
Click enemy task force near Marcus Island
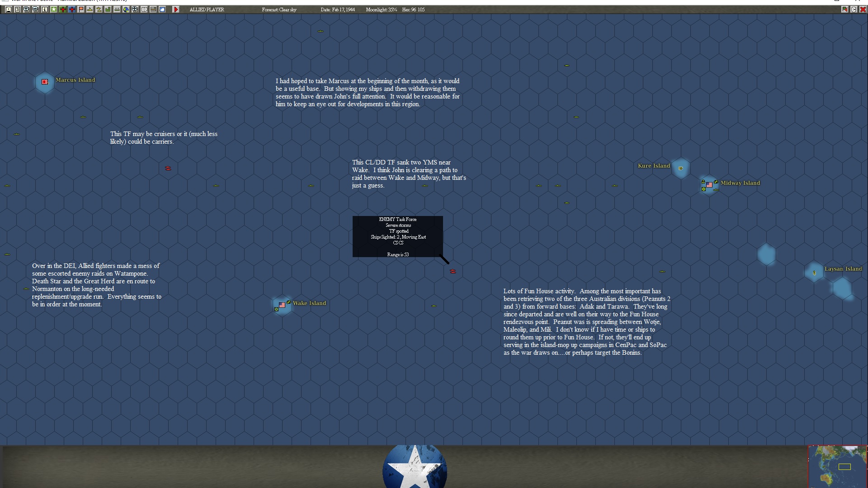168,169
